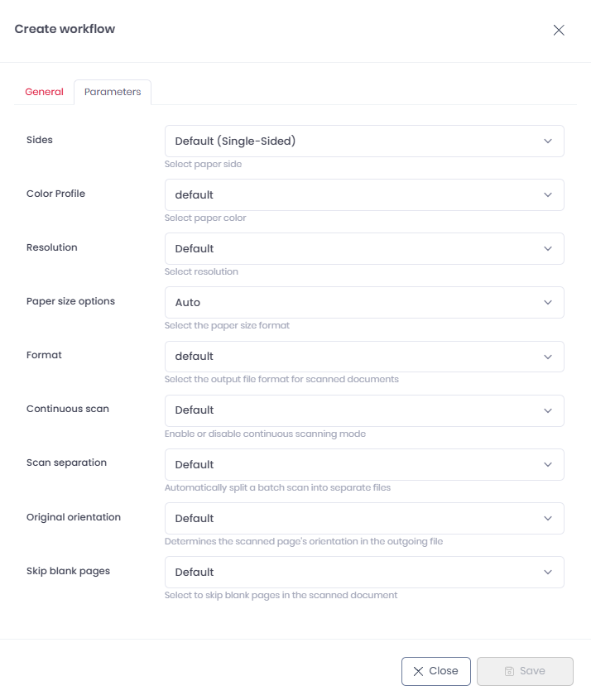
Task: Click the chevron in Scan separation field
Action: pos(548,465)
